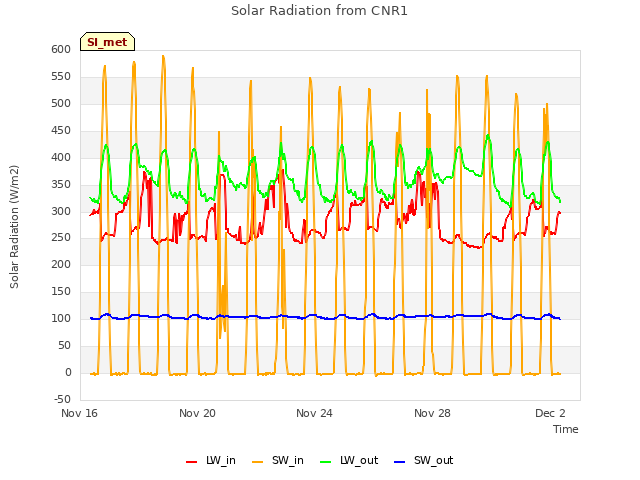
Task: Click the 200 y-axis tick label
Action: coord(61,264)
